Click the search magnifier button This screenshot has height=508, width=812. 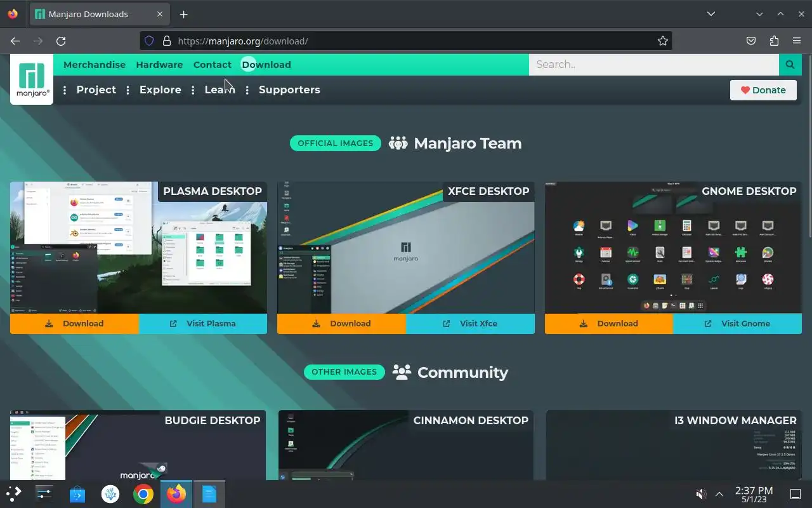click(790, 64)
